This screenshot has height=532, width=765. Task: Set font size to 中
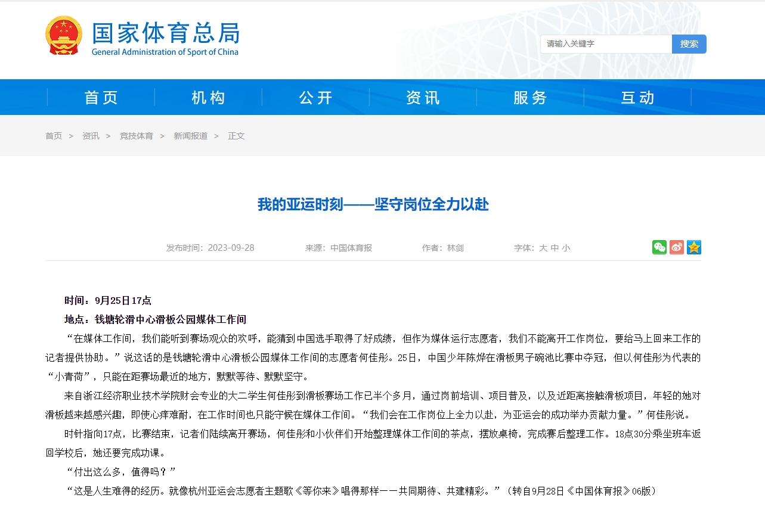point(555,248)
